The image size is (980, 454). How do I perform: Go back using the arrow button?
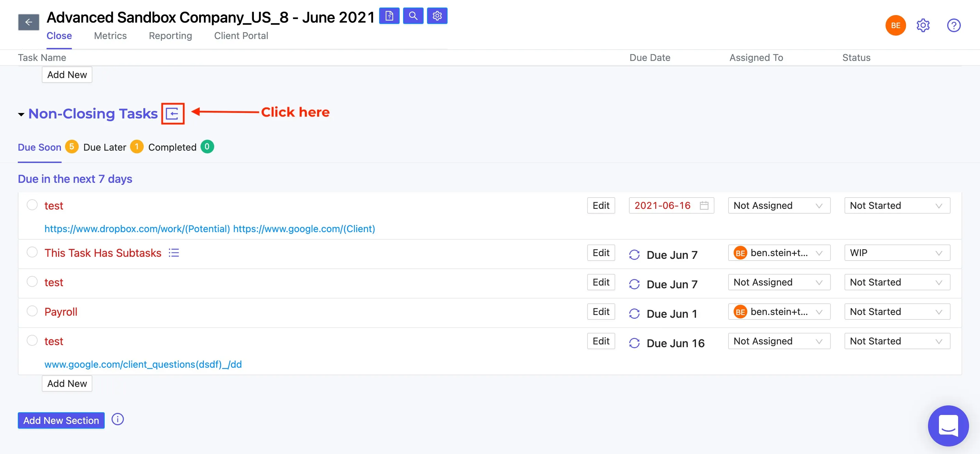coord(28,23)
